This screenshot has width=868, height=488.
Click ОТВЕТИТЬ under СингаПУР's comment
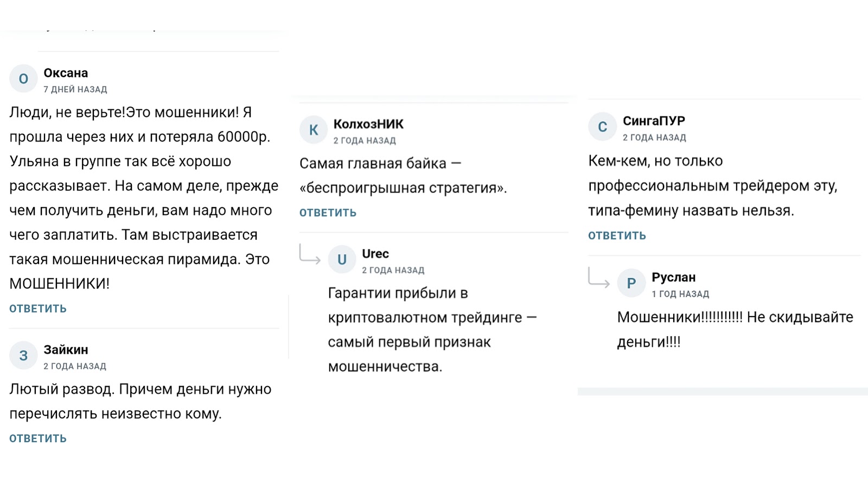616,235
